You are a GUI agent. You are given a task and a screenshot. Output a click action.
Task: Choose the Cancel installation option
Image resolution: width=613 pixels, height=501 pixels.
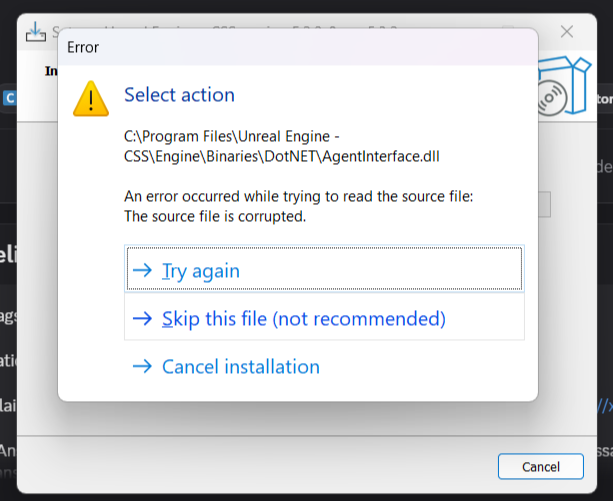pos(240,367)
